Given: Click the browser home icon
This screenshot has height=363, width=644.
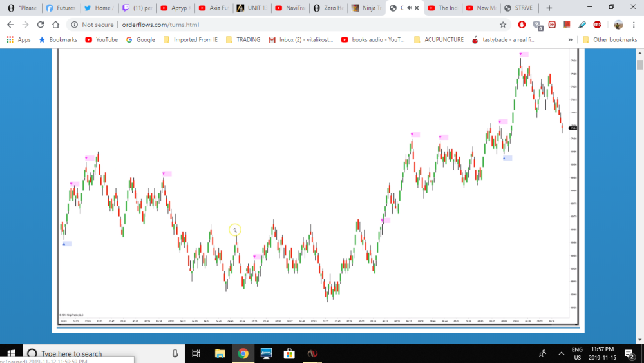Looking at the screenshot, I should (56, 25).
